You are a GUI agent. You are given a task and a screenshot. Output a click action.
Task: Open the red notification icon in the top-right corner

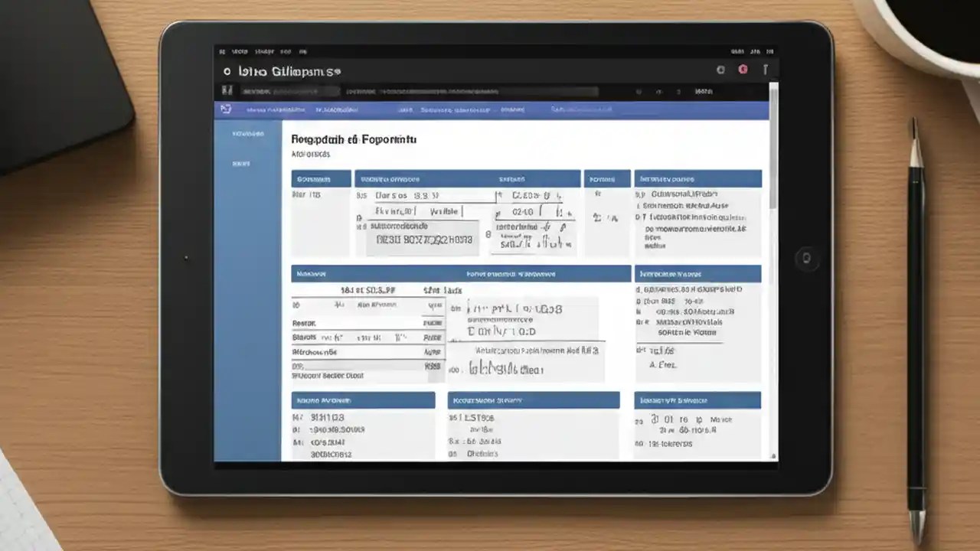click(x=743, y=70)
